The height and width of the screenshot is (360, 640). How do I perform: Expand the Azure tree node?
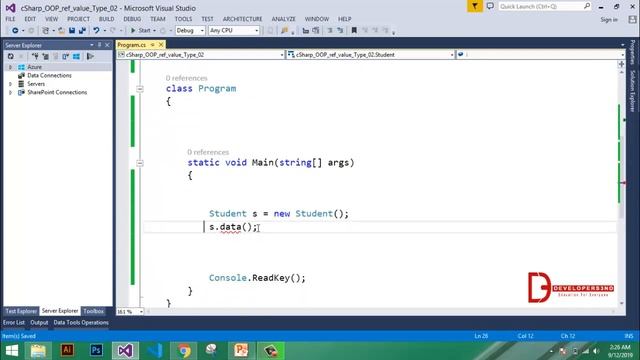10,67
